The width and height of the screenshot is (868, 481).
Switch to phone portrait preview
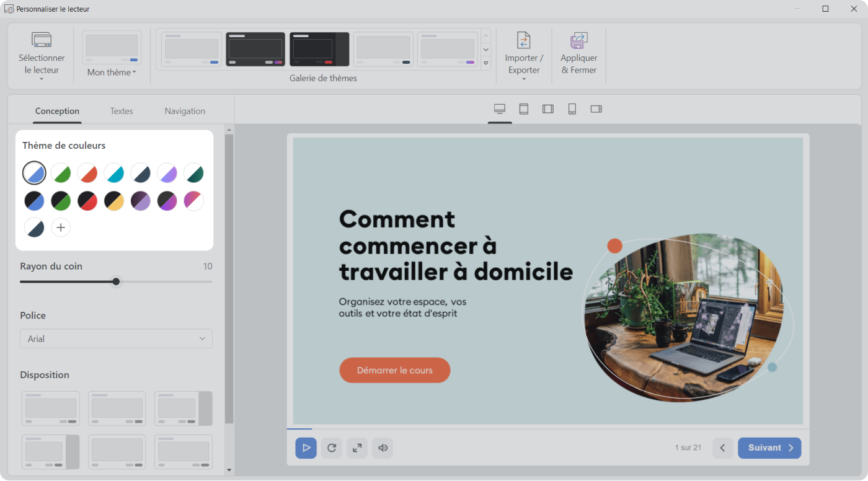572,109
